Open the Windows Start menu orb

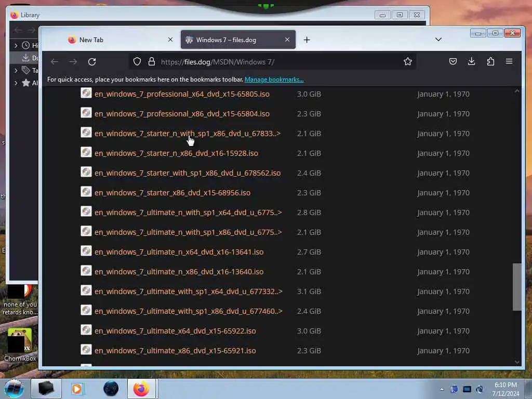point(14,389)
